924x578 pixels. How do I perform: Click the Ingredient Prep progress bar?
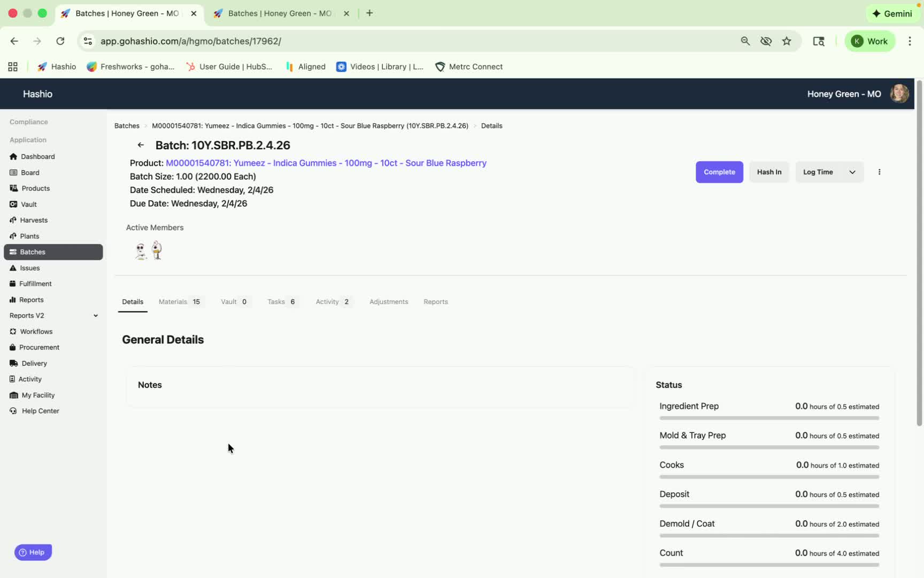pyautogui.click(x=769, y=418)
